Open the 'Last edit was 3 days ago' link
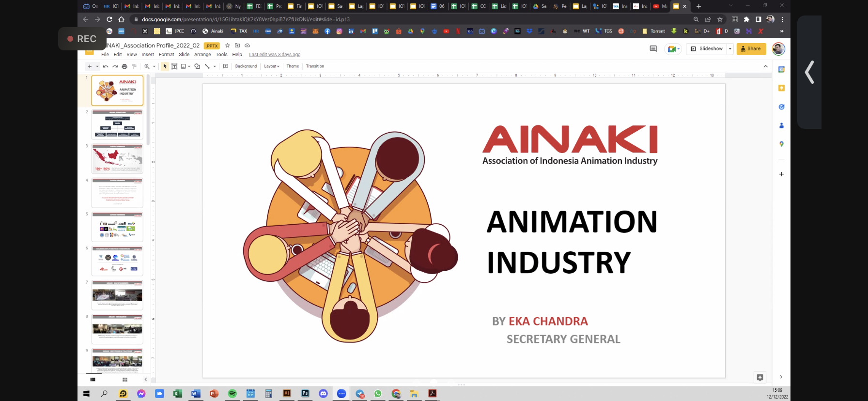Viewport: 868px width, 401px height. point(275,55)
